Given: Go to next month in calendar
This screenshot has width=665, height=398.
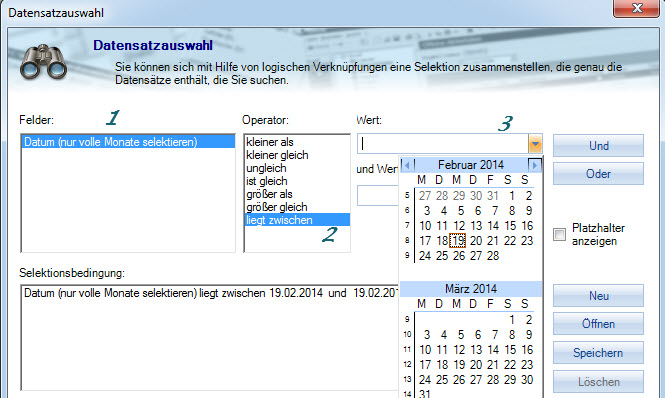Looking at the screenshot, I should (x=534, y=165).
